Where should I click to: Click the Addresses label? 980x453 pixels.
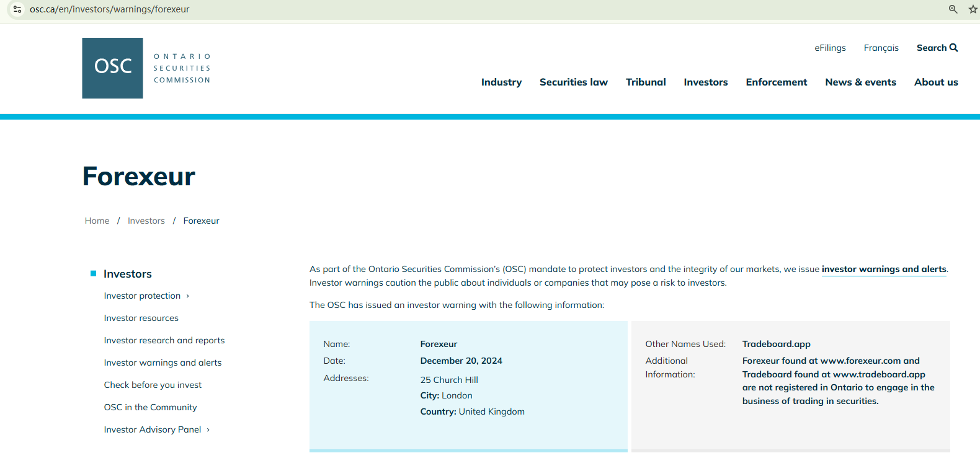point(346,378)
